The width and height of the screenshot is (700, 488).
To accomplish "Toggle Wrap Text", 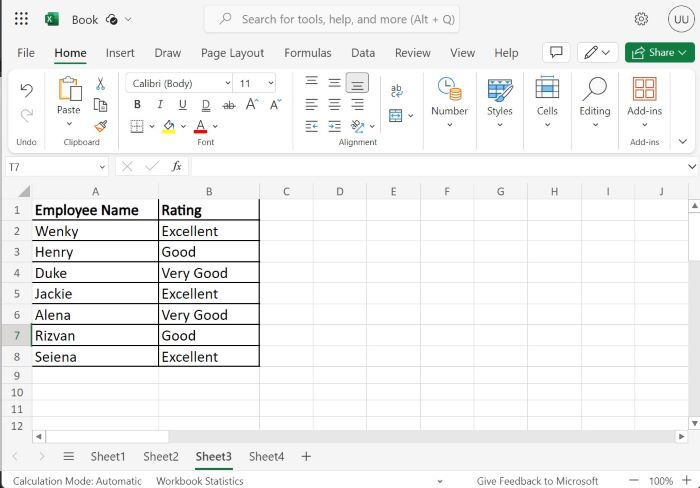I will 396,90.
